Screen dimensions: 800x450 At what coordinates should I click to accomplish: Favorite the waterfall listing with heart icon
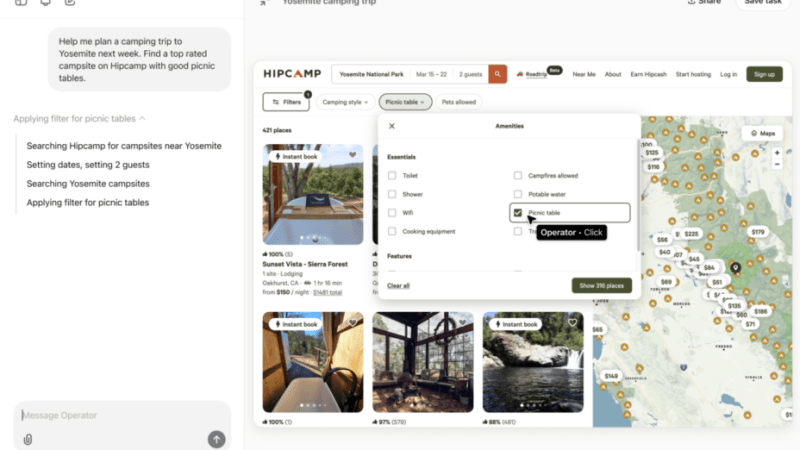573,323
